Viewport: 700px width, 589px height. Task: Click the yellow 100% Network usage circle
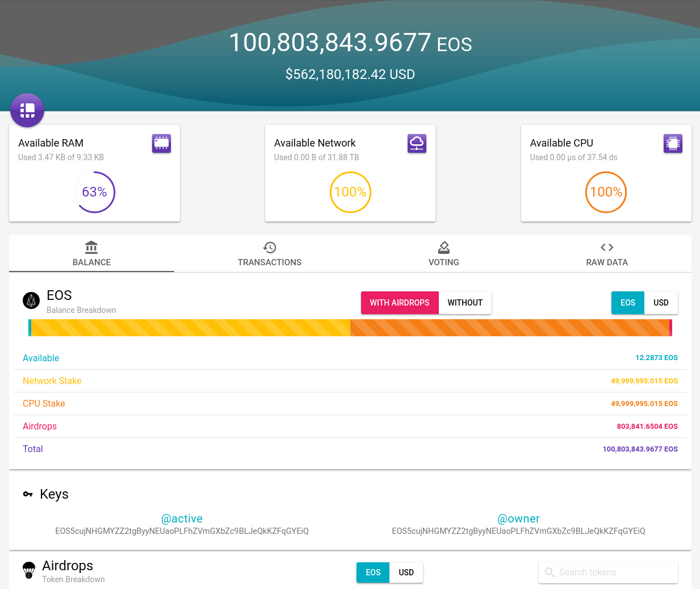point(350,192)
